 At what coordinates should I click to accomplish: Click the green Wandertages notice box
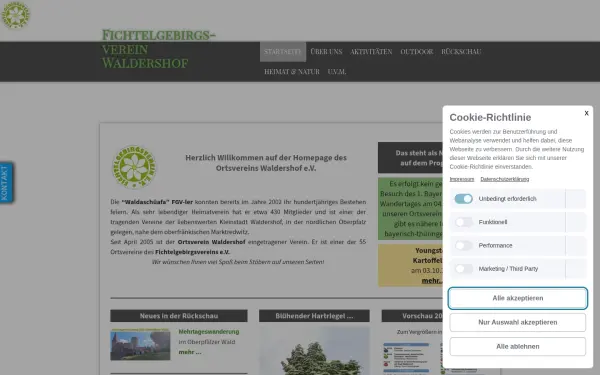(x=411, y=209)
